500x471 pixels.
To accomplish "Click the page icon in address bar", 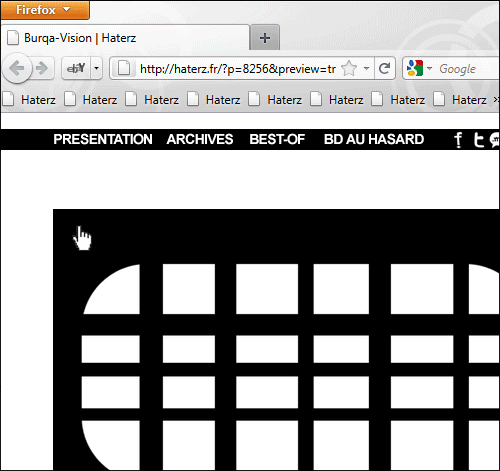I will [x=124, y=69].
